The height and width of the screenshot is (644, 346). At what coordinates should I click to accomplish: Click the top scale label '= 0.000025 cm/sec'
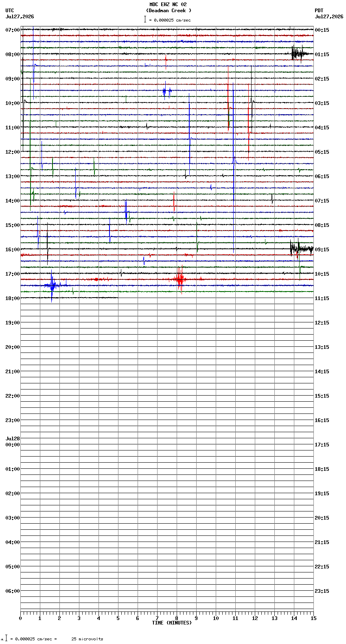(170, 20)
